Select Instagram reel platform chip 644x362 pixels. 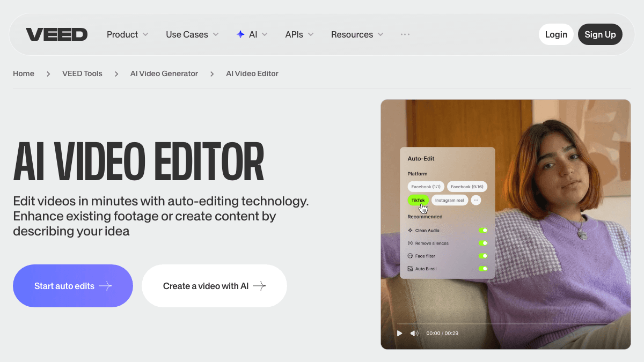pyautogui.click(x=450, y=200)
